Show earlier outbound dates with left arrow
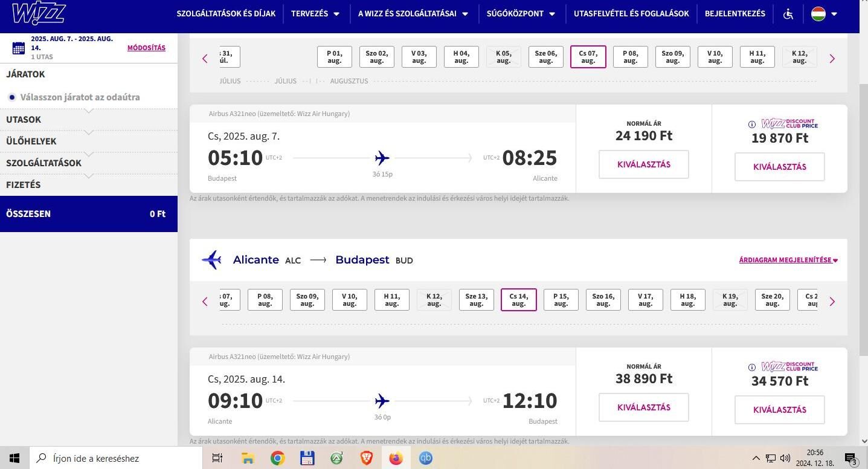This screenshot has height=469, width=868. tap(205, 59)
